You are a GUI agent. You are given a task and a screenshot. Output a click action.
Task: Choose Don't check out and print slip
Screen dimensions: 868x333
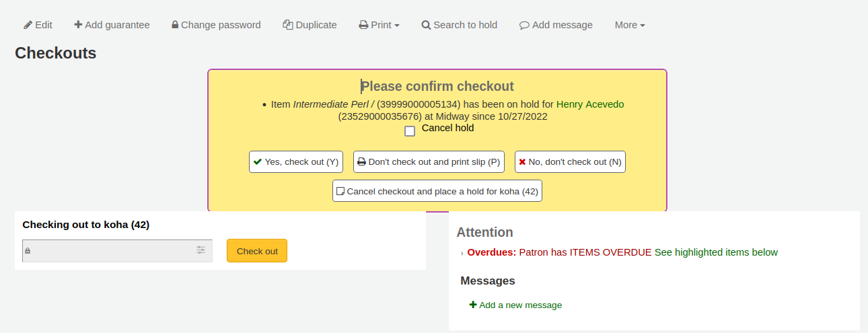point(429,162)
